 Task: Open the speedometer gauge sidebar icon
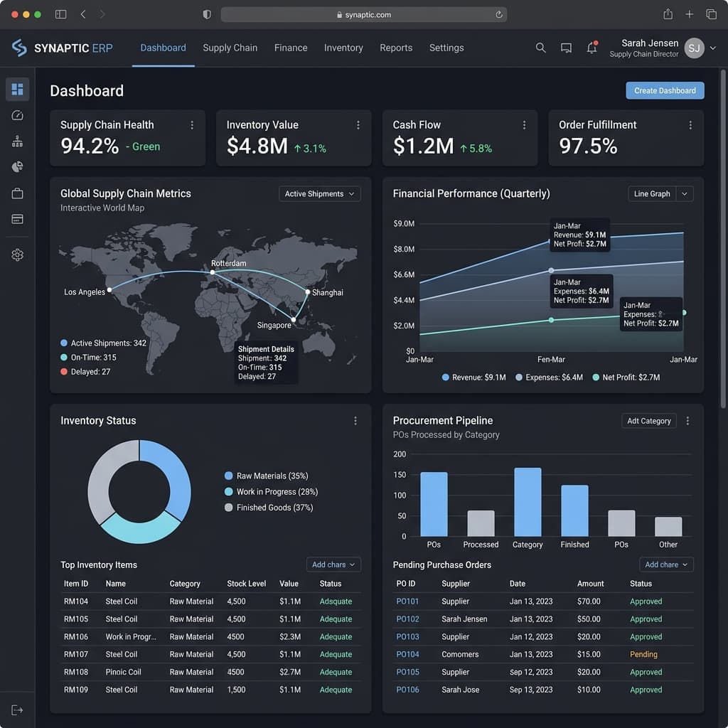(17, 115)
